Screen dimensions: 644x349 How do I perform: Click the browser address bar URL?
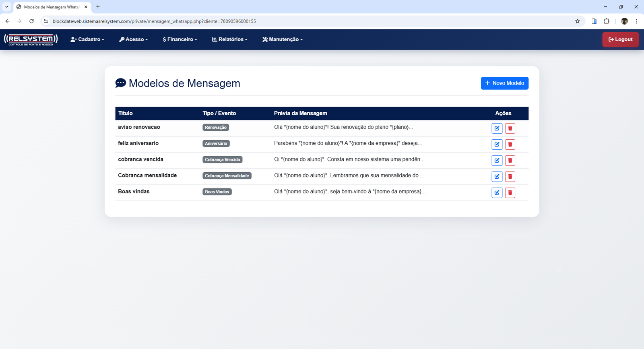tap(154, 21)
